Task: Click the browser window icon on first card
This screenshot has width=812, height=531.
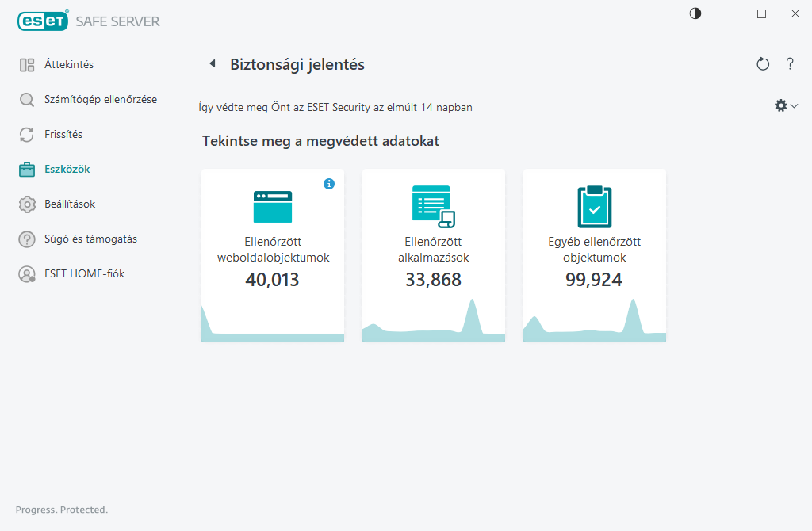Action: [x=273, y=207]
